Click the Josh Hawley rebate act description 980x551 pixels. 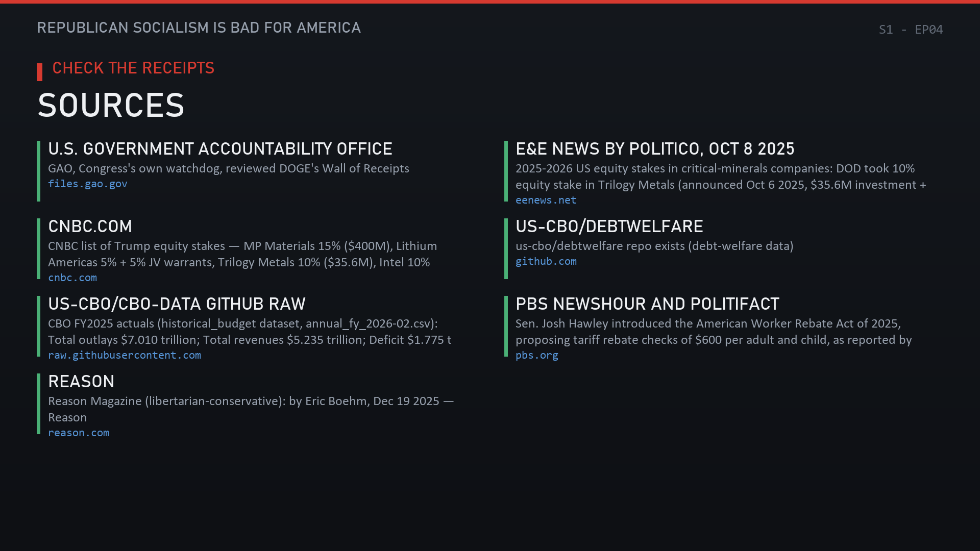tap(714, 332)
